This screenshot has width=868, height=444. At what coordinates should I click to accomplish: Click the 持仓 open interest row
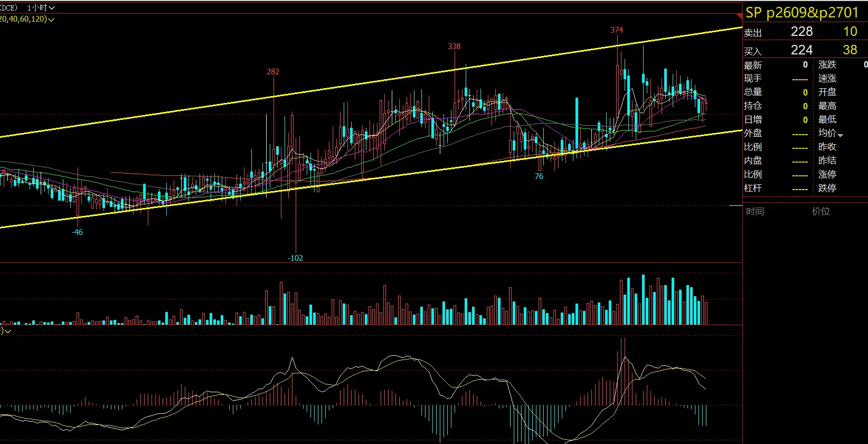coord(776,106)
